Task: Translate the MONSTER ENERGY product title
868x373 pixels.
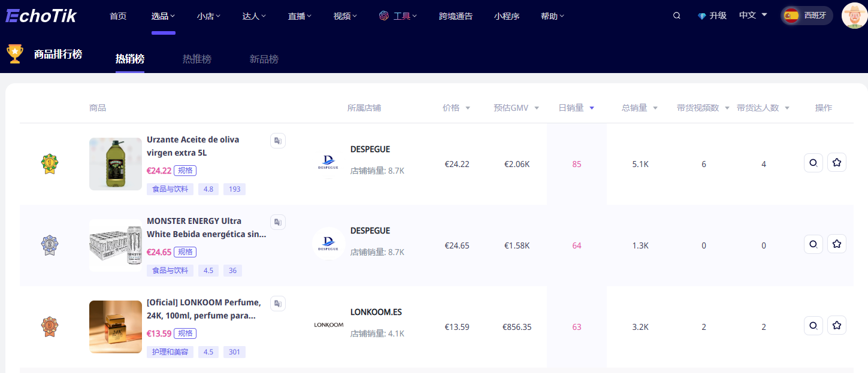Action: 278,222
